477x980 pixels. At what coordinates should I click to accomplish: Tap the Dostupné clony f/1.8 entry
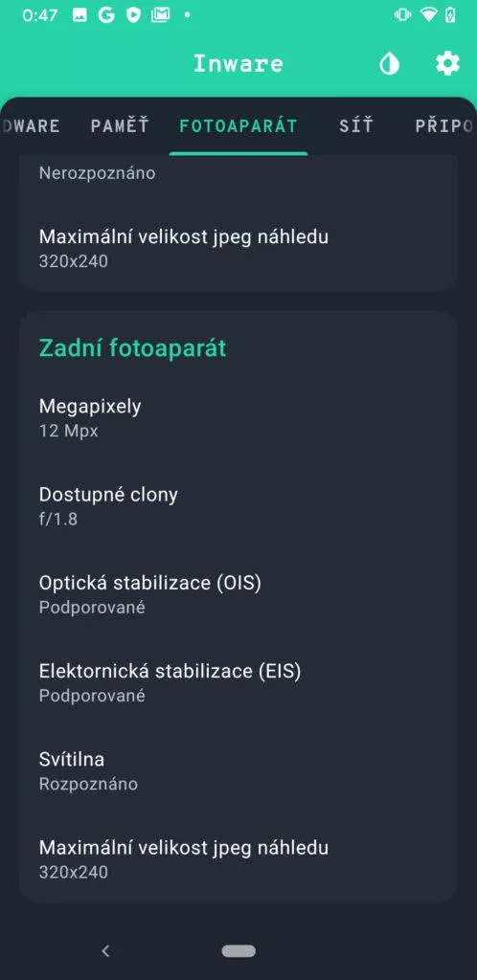238,506
